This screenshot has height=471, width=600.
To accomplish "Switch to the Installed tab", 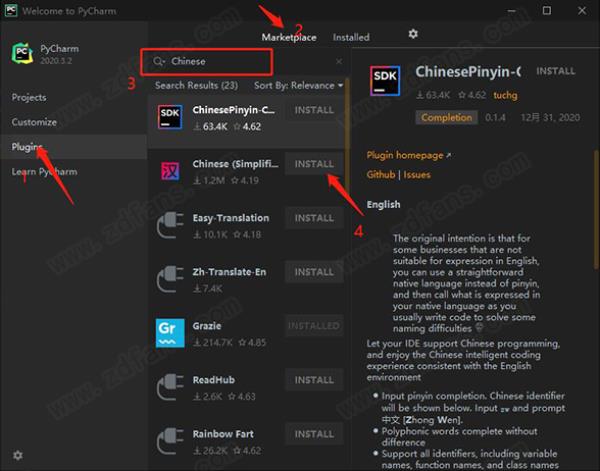I will coord(351,37).
